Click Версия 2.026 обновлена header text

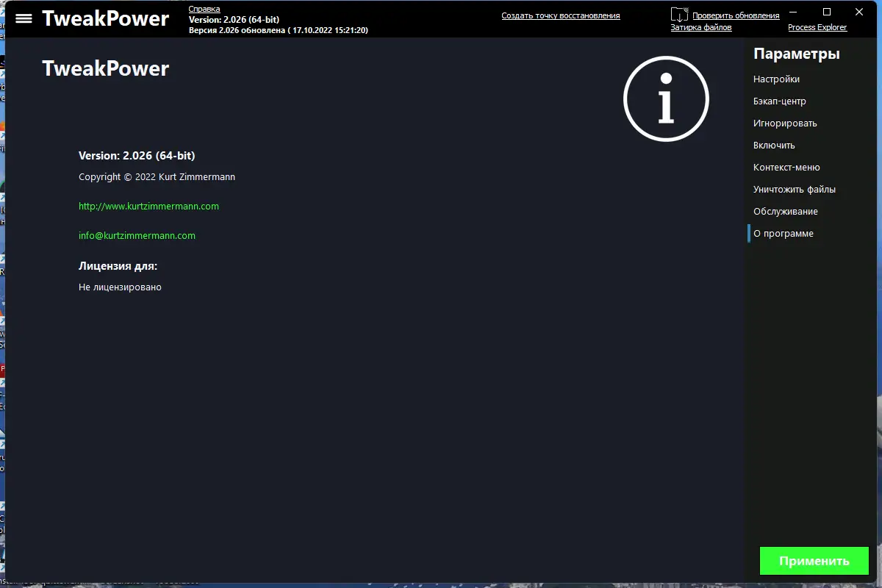coord(279,30)
